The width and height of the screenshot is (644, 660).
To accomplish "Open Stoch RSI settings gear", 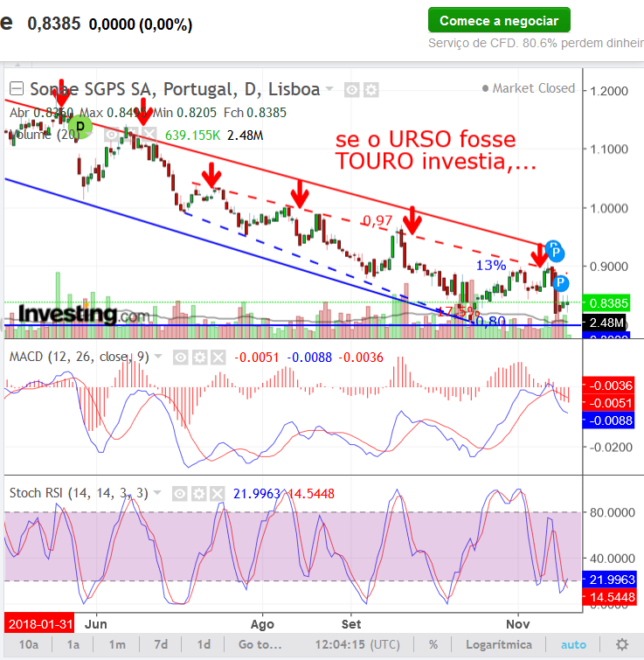I will [x=198, y=494].
